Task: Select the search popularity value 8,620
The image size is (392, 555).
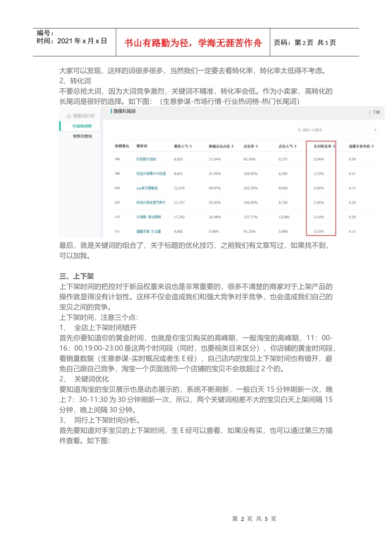Action: [x=178, y=159]
